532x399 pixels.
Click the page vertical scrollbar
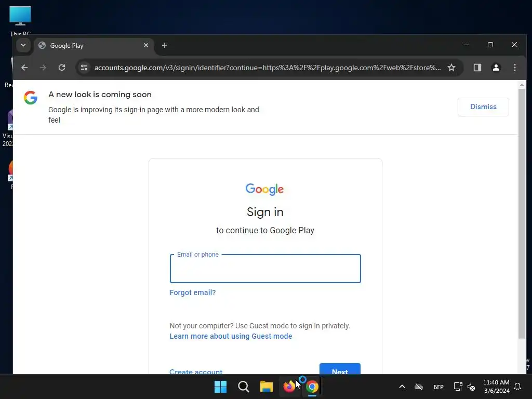522,214
